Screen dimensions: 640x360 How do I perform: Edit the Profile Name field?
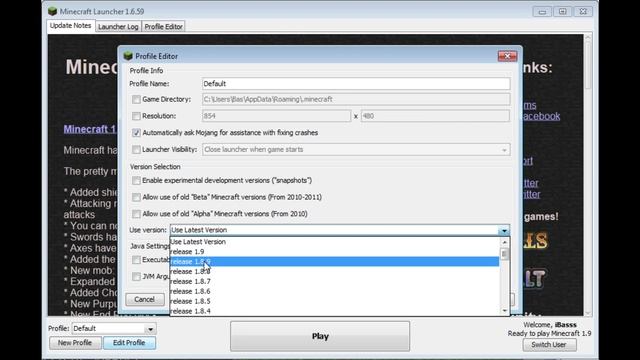tap(356, 84)
